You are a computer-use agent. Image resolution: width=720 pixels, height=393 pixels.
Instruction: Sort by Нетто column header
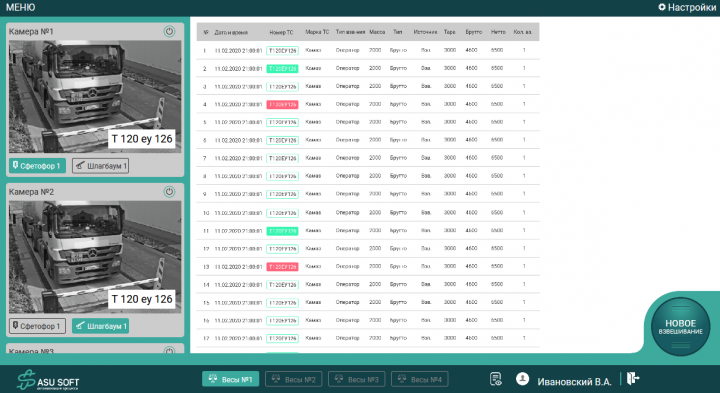point(498,32)
